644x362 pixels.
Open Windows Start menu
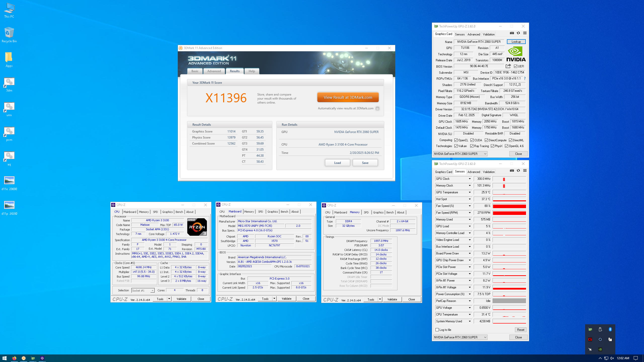click(5, 358)
